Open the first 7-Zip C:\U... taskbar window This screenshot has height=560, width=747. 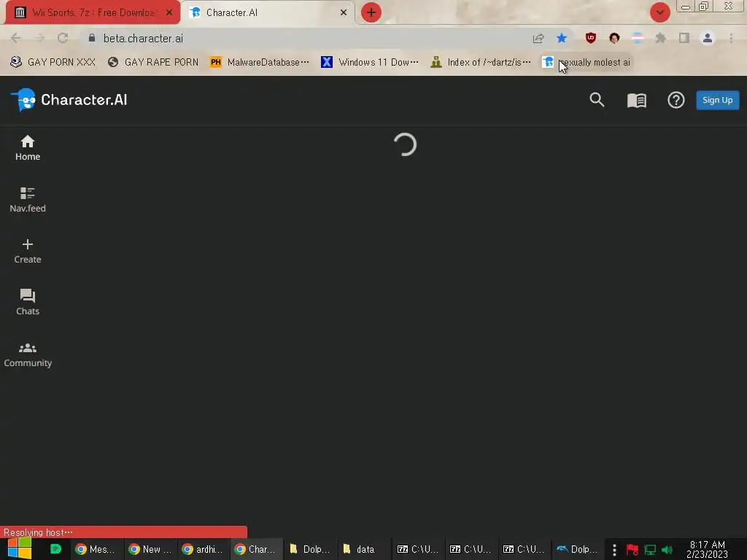pyautogui.click(x=417, y=549)
